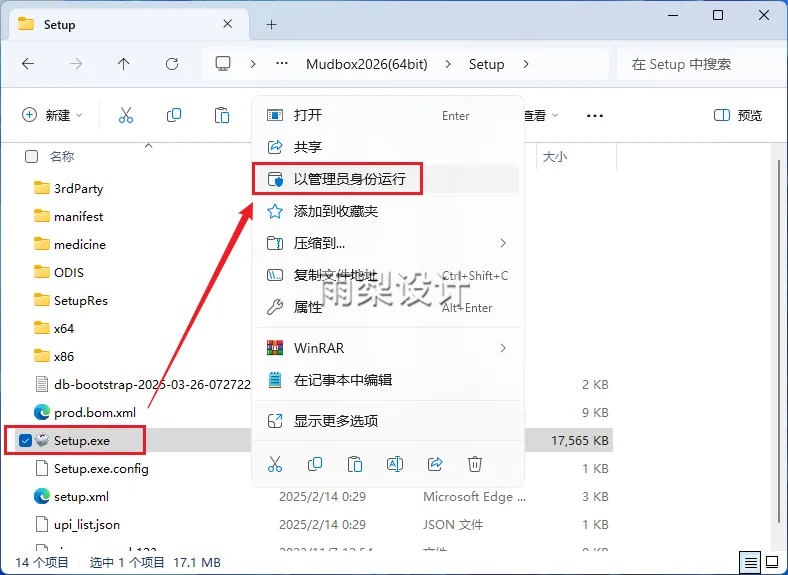Viewport: 788px width, 575px height.
Task: Select the db-bootstrap-2025-03-26 file
Action: click(x=143, y=385)
